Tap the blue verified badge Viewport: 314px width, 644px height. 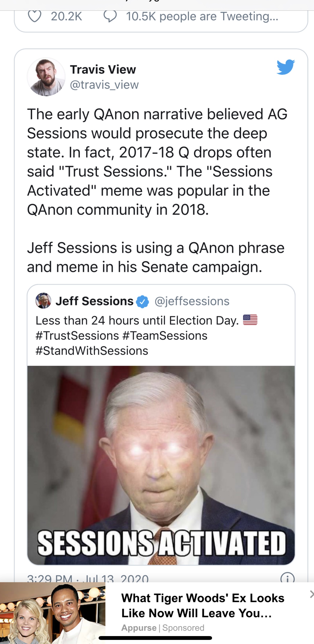pyautogui.click(x=143, y=302)
